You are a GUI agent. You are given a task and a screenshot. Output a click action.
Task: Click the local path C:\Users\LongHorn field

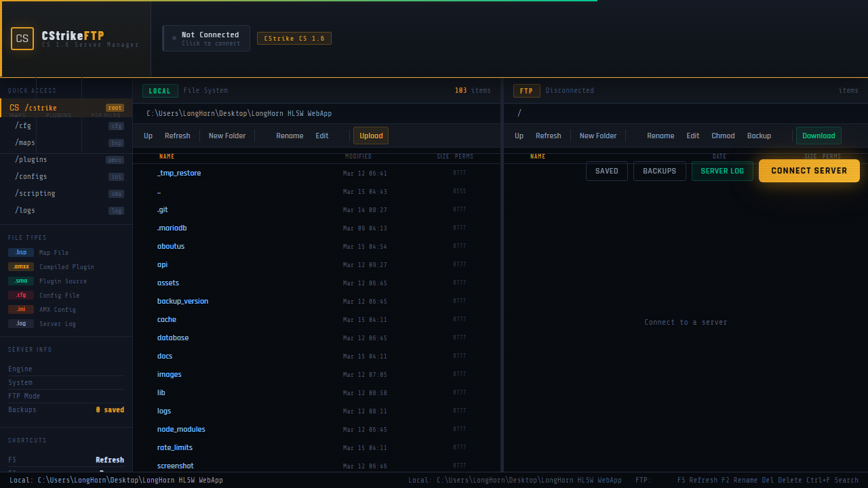[x=317, y=113]
